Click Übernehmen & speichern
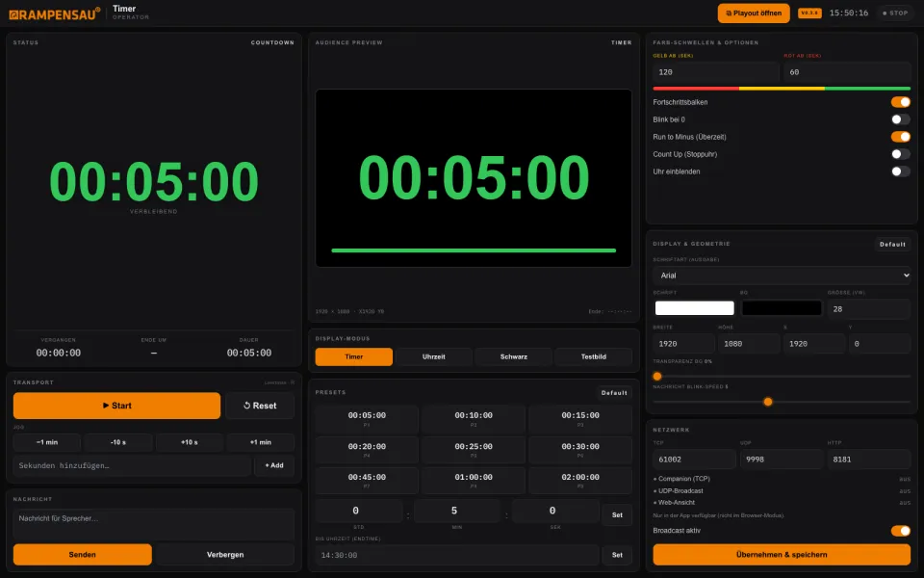 pyautogui.click(x=782, y=555)
